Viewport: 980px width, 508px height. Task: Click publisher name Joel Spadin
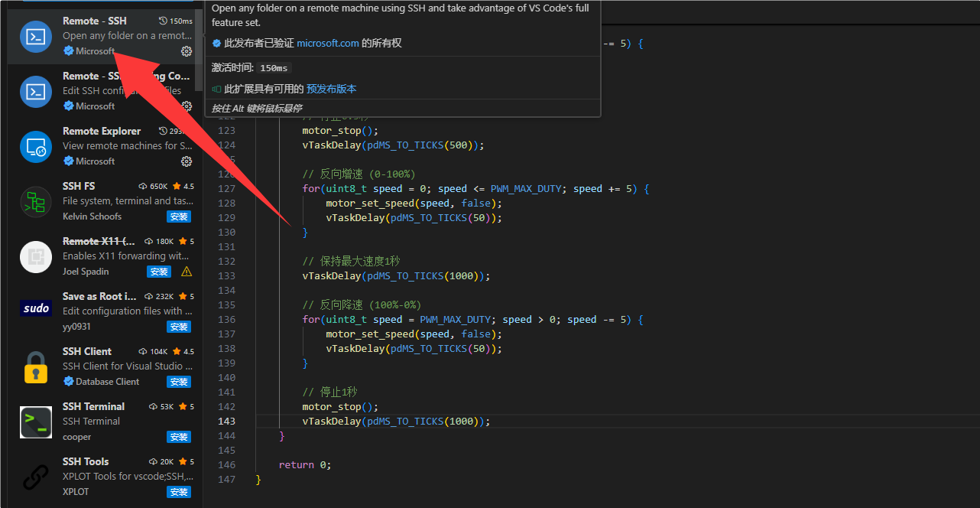(86, 272)
